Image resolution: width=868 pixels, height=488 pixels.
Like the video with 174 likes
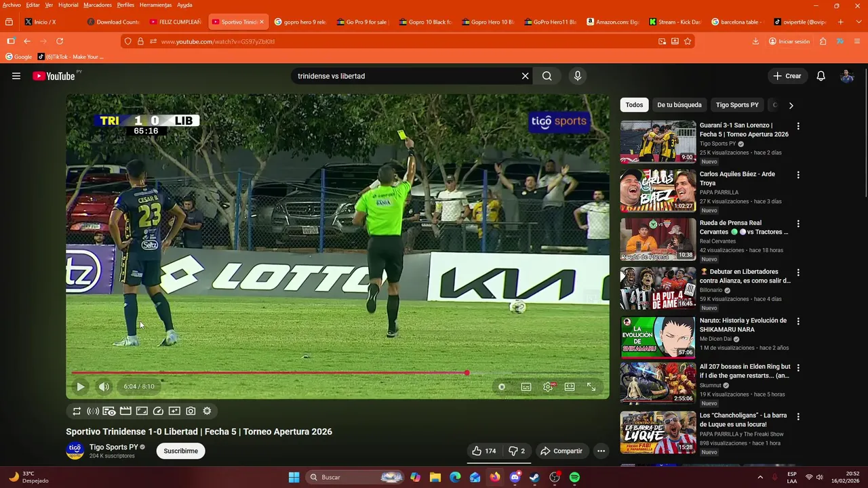484,451
